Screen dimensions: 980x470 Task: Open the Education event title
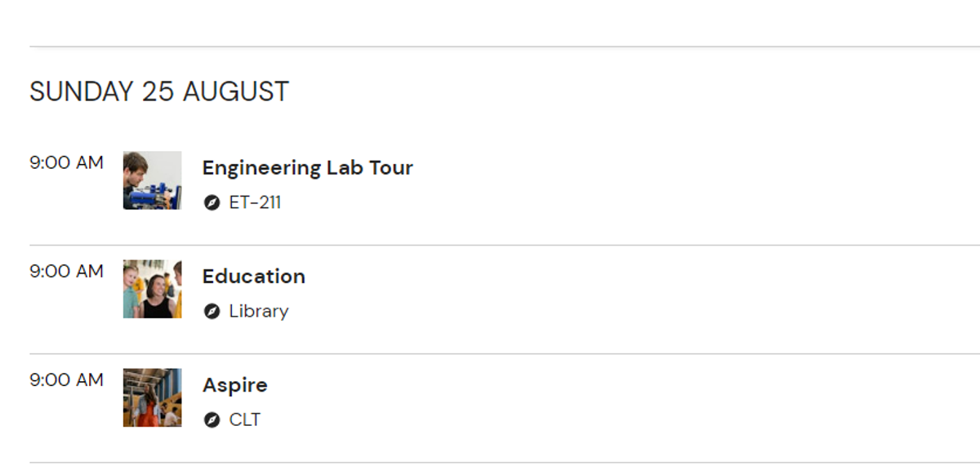254,277
